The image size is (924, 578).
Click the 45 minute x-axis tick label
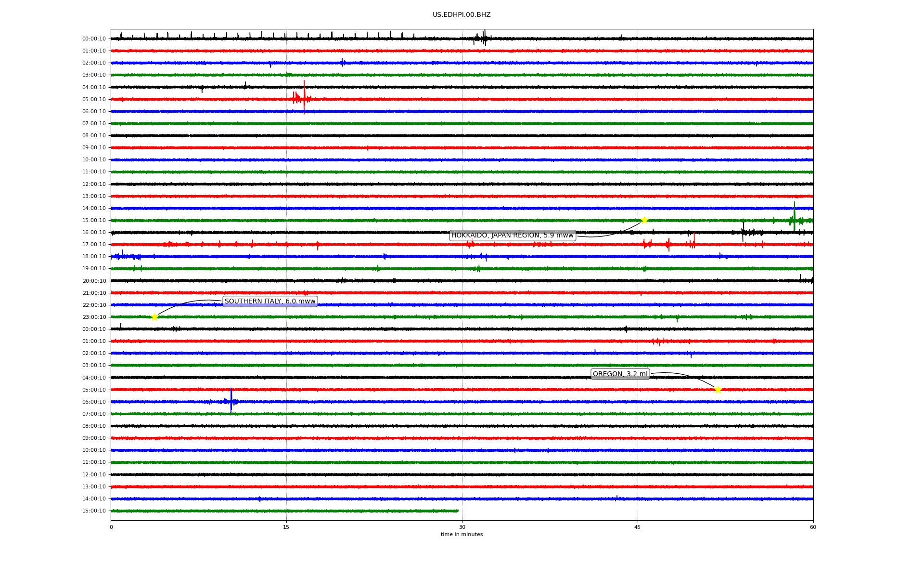(x=638, y=527)
